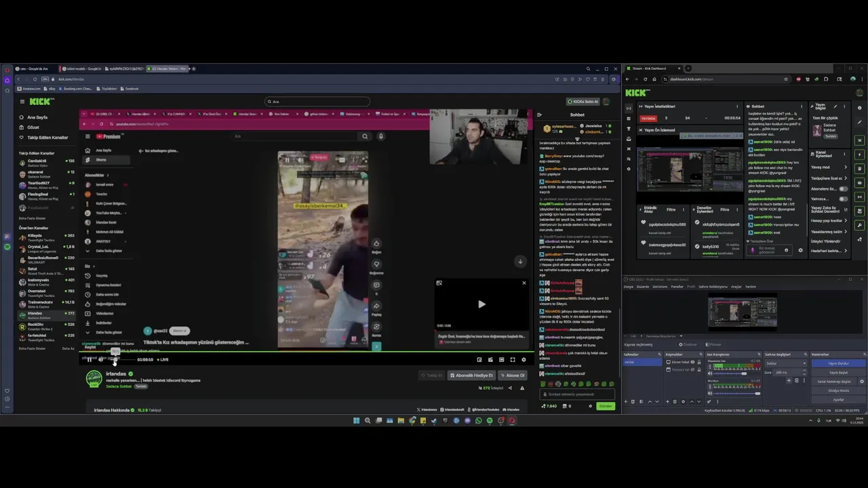Click Yayını Durdur in OBS controls
Image resolution: width=868 pixels, height=488 pixels.
(839, 363)
